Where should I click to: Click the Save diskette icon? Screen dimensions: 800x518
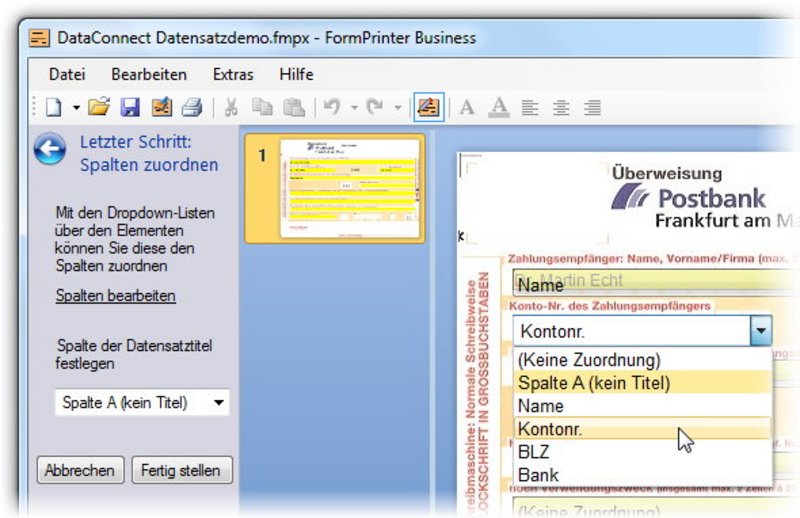pos(130,107)
